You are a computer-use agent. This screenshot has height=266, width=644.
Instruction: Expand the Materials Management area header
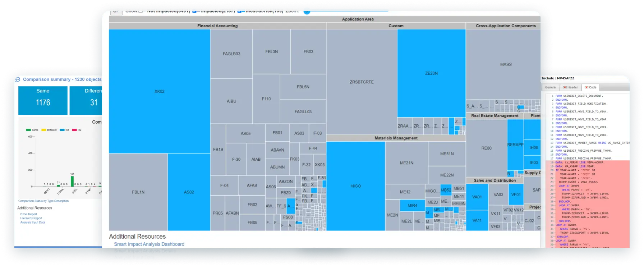(x=396, y=138)
